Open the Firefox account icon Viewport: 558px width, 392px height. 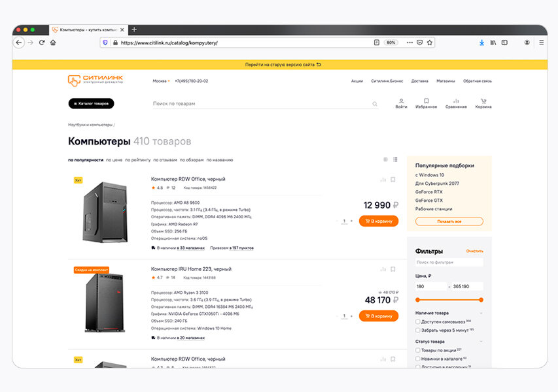[x=527, y=42]
